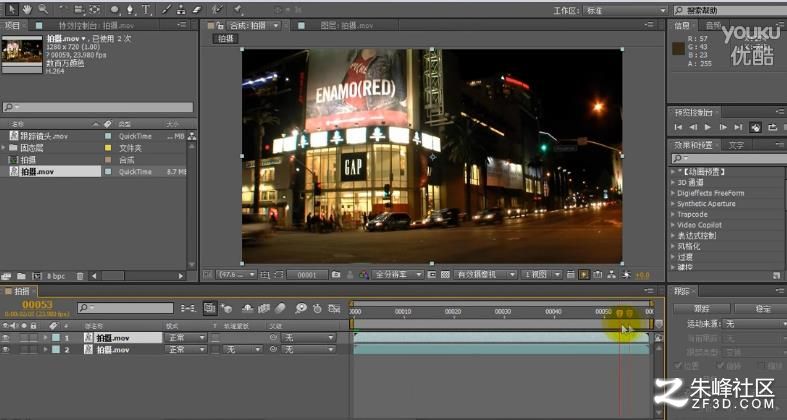Screen dimensions: 787x420
Task: Open composition flowchart icon in viewer
Action: [x=611, y=274]
